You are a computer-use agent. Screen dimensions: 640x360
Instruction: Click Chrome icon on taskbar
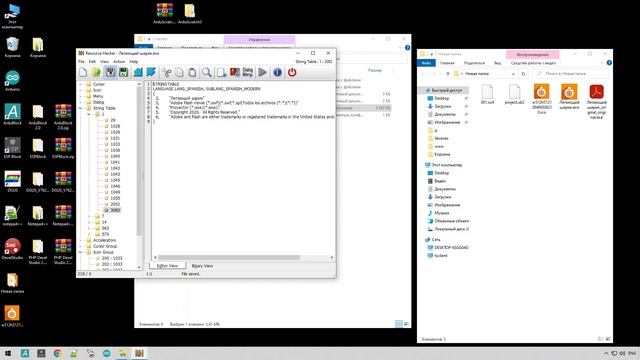pyautogui.click(x=57, y=353)
